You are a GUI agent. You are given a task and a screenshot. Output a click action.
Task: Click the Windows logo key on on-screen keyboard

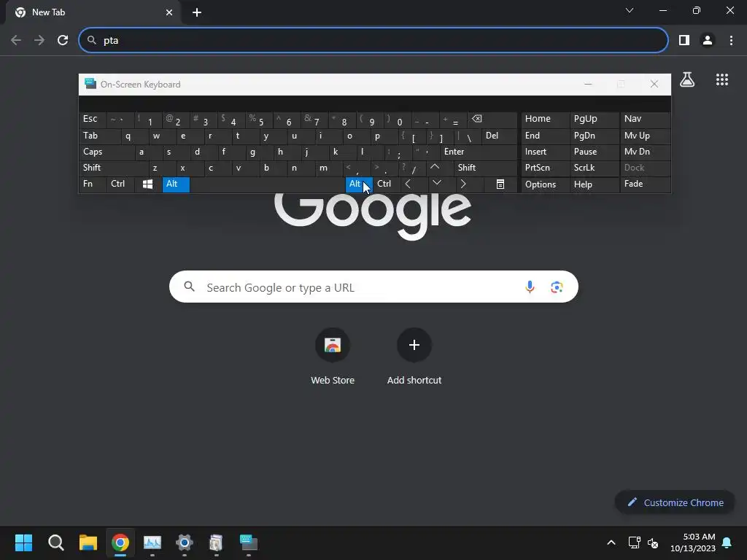(147, 184)
